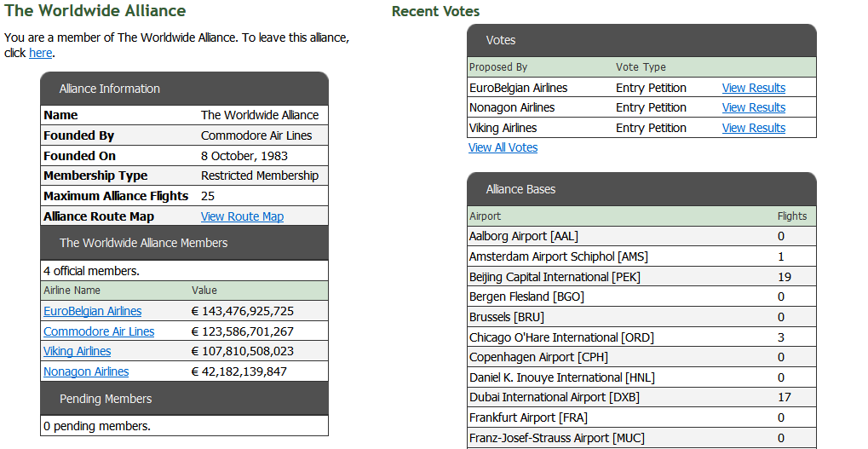The image size is (868, 449).
Task: Open the Commodore Air Lines member link
Action: click(99, 331)
